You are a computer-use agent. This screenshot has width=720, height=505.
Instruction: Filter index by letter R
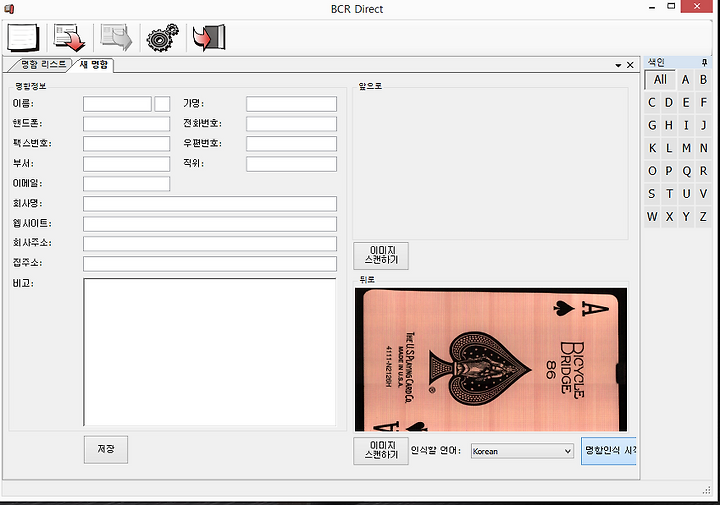[x=703, y=171]
